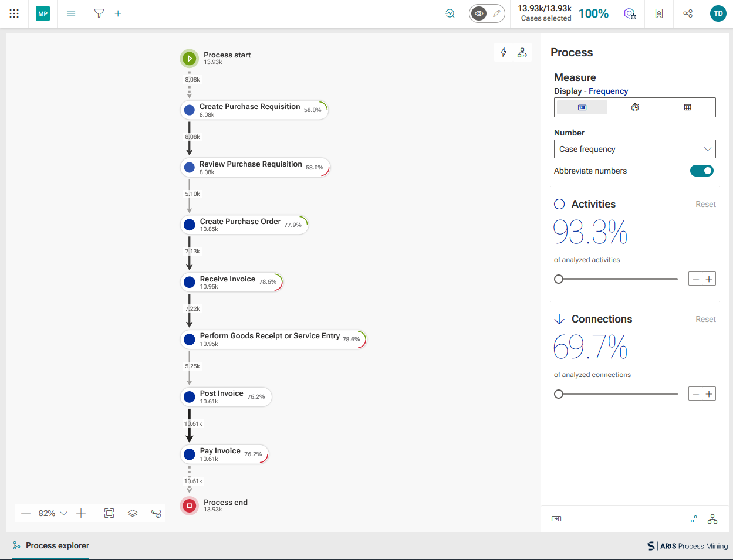Open the bookmark icon in top bar
Viewport: 733px width, 560px height.
tap(659, 13)
